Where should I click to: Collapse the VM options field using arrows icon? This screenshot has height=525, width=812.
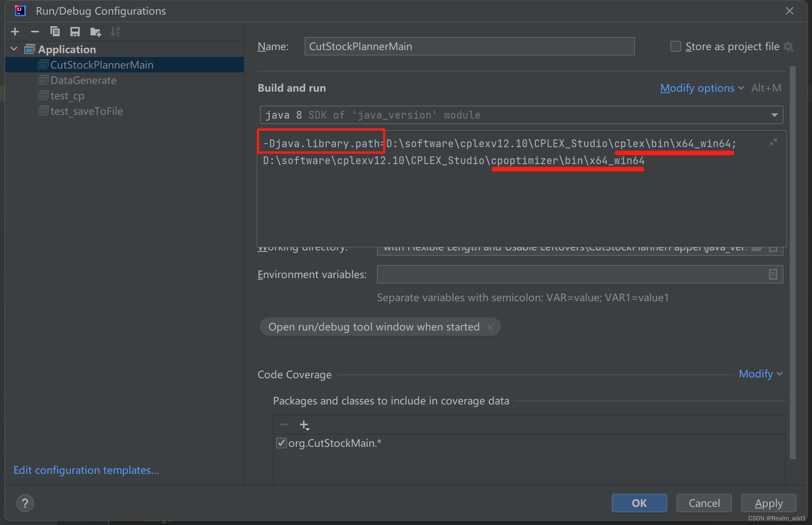click(773, 142)
